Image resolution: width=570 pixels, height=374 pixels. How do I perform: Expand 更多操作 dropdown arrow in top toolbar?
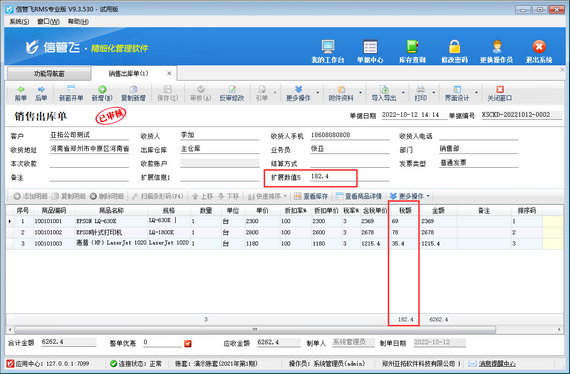click(318, 93)
